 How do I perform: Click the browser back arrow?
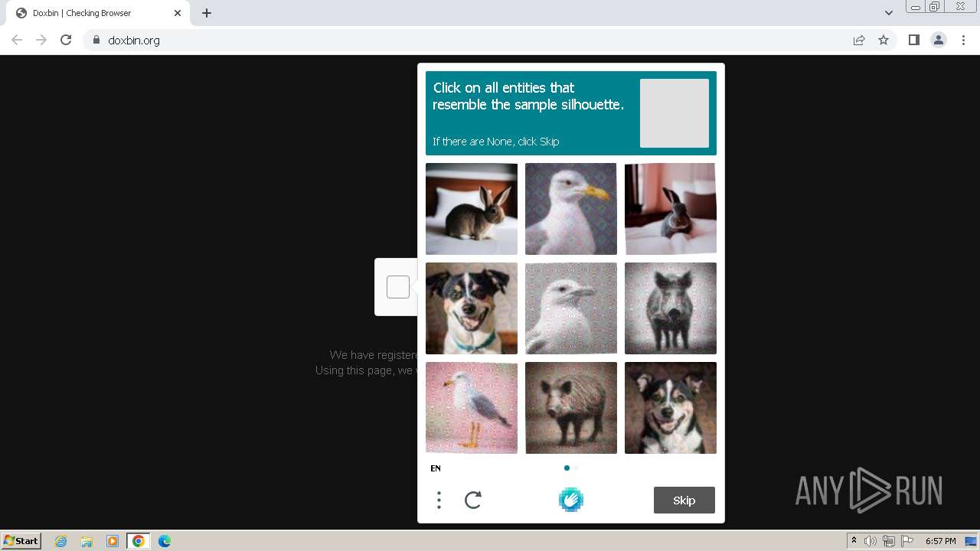[x=17, y=40]
